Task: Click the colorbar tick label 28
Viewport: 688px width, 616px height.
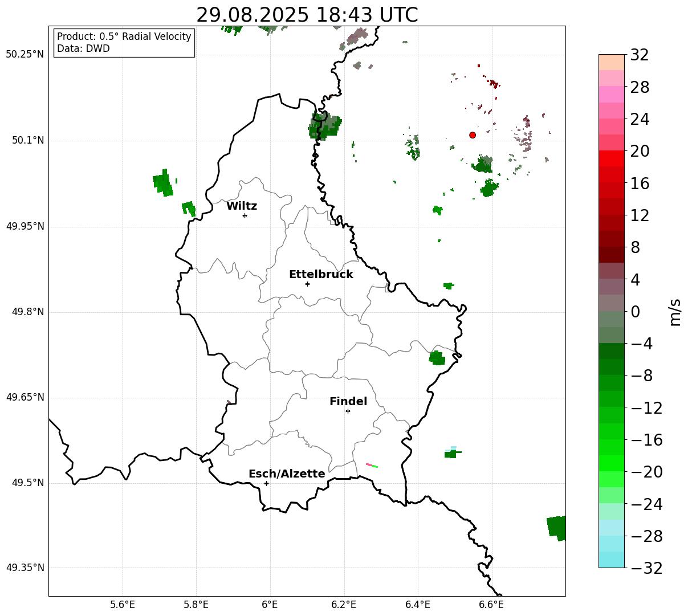Action: click(640, 88)
